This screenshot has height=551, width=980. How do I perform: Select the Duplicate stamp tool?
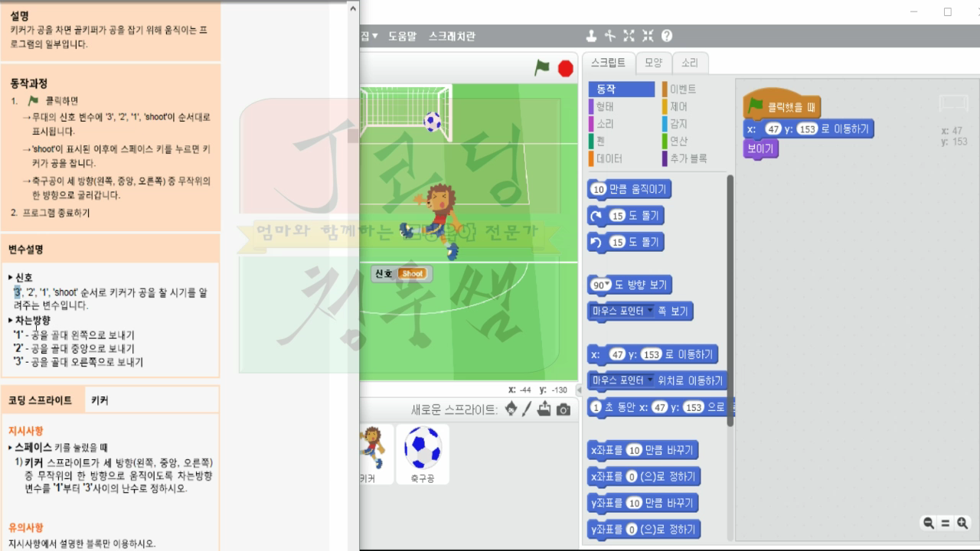pyautogui.click(x=591, y=35)
